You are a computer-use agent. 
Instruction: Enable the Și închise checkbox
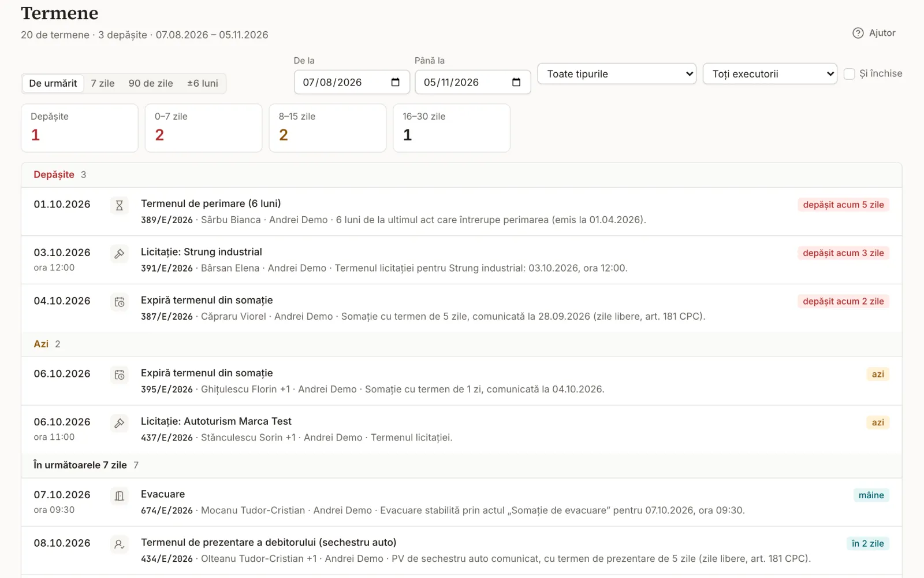click(x=850, y=74)
